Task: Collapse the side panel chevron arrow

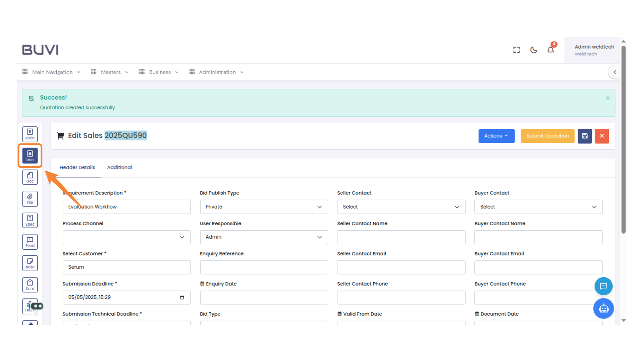Action: 614,72
